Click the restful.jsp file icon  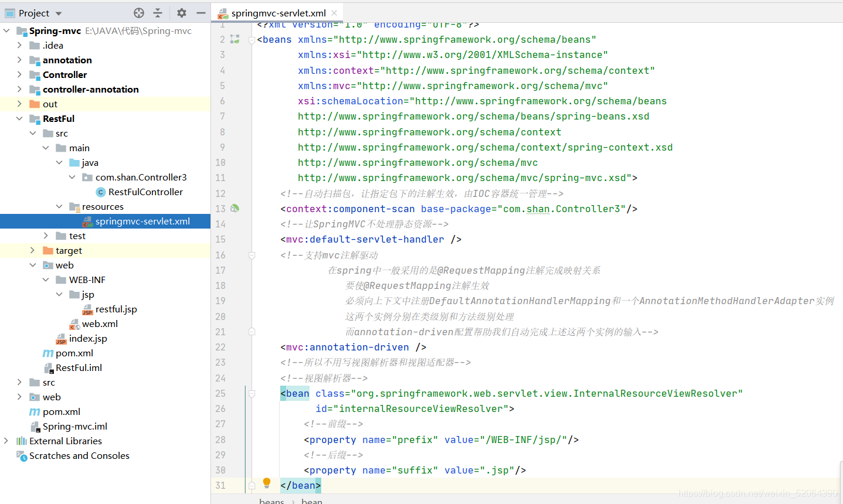pos(87,309)
